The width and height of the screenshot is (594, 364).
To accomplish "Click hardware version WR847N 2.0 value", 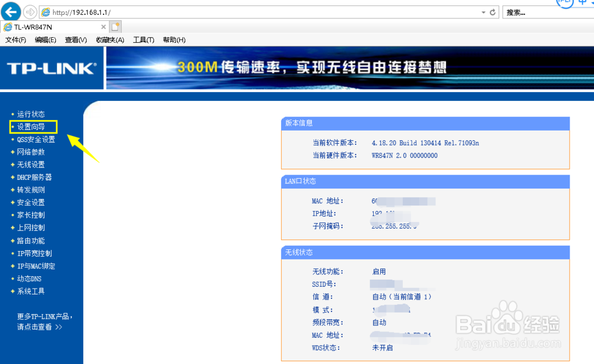I will click(x=404, y=156).
